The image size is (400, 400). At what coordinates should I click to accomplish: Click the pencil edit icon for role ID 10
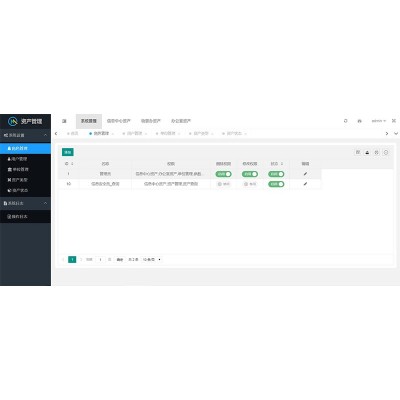tap(305, 184)
